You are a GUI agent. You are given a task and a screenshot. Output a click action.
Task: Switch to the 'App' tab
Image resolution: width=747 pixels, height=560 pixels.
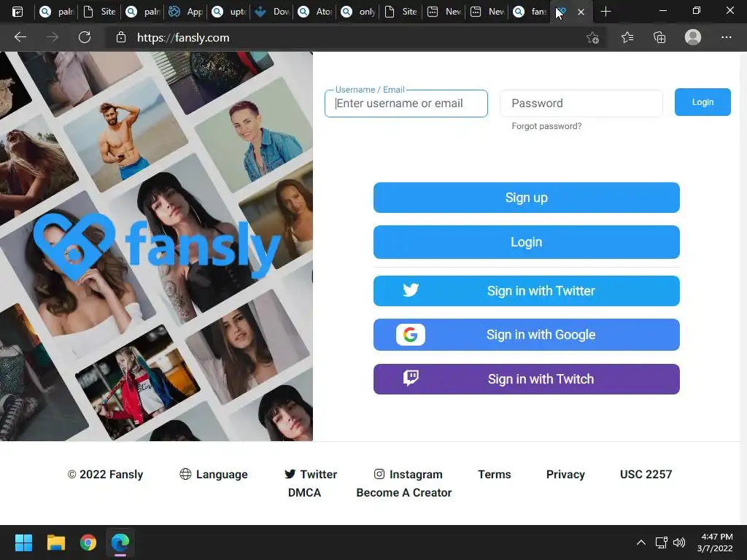pyautogui.click(x=186, y=12)
